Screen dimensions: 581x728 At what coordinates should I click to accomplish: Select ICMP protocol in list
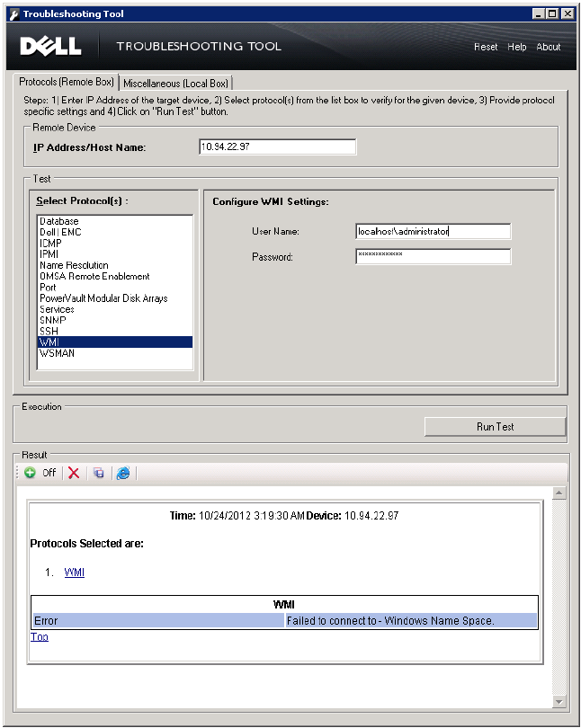click(115, 244)
